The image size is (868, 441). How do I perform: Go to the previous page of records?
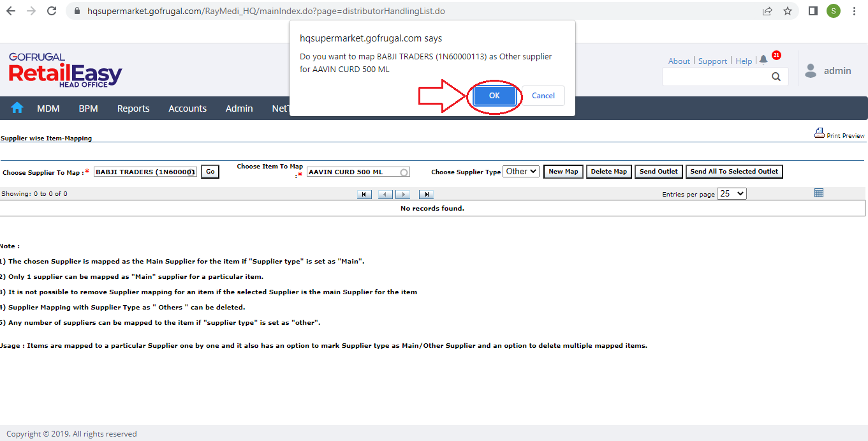385,194
